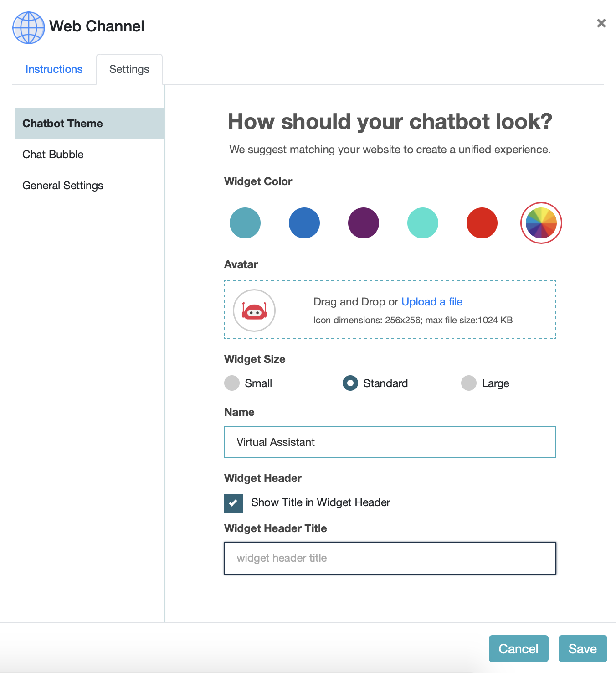Select the Large widget size

coord(469,383)
